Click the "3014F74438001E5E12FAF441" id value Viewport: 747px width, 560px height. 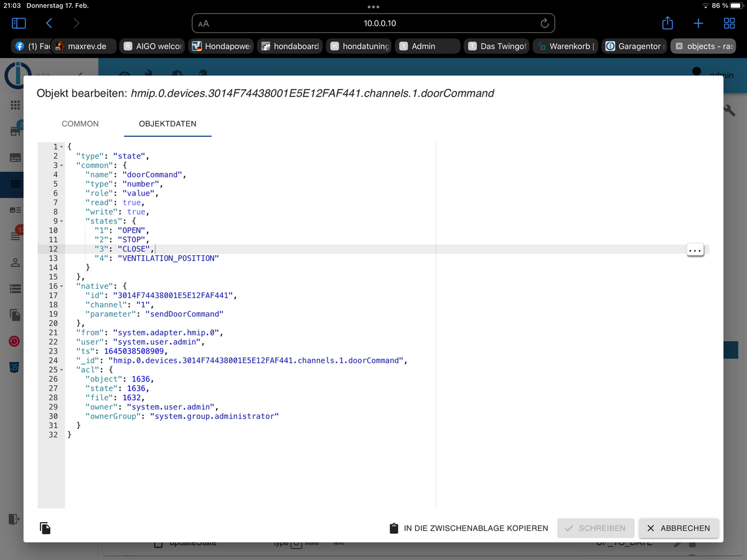(173, 296)
